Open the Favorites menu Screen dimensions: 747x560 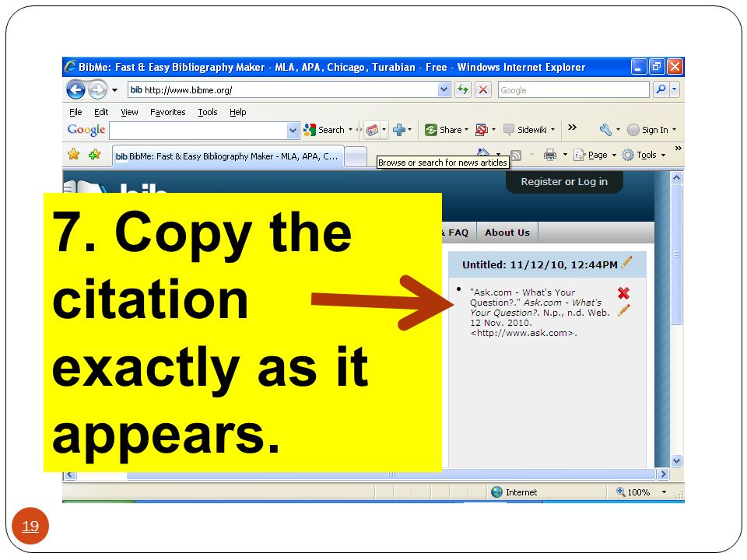click(x=168, y=112)
